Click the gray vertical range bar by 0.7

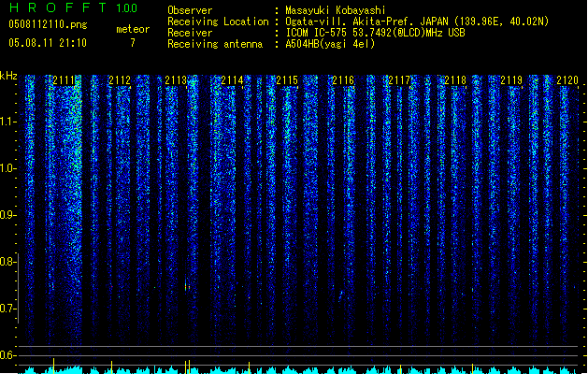tap(19, 289)
